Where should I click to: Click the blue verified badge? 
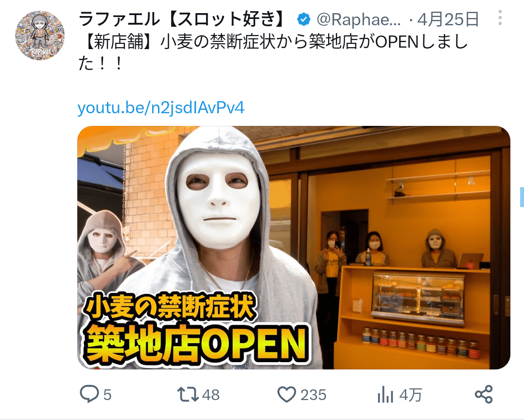point(303,19)
